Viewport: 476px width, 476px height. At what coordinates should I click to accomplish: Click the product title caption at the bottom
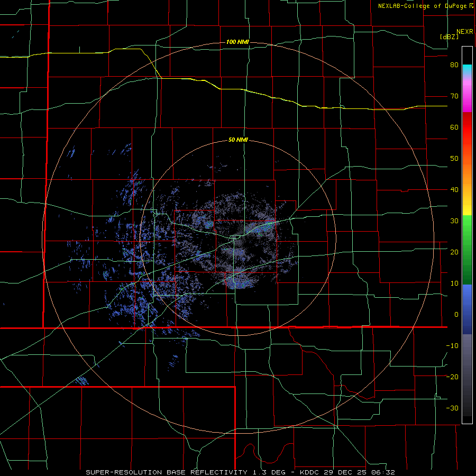pos(240,472)
